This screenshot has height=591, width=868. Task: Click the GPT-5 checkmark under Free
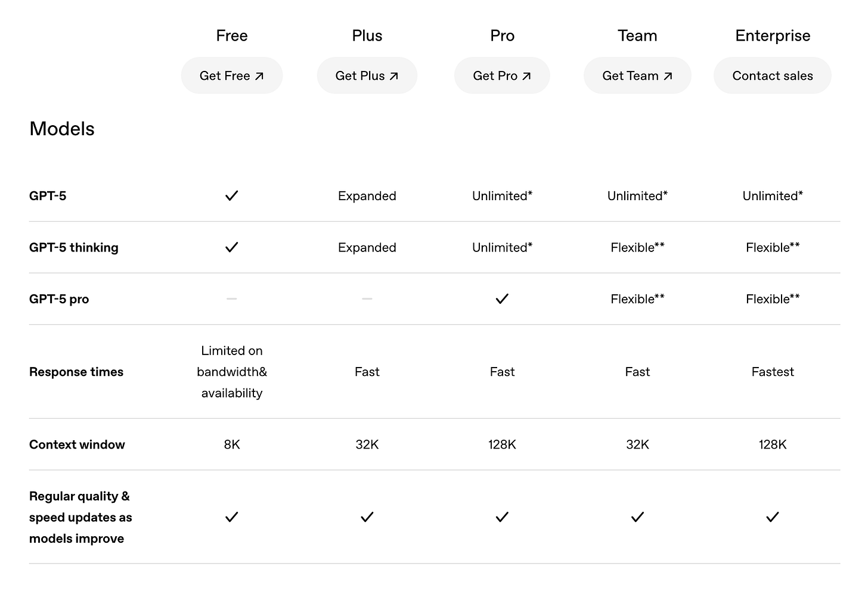tap(232, 195)
